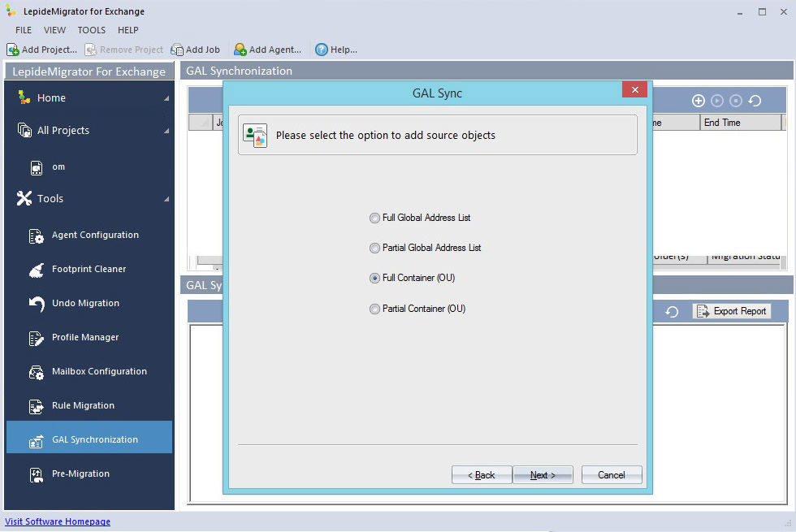Click Agent Configuration label
Image resolution: width=796 pixels, height=532 pixels.
pyautogui.click(x=96, y=235)
